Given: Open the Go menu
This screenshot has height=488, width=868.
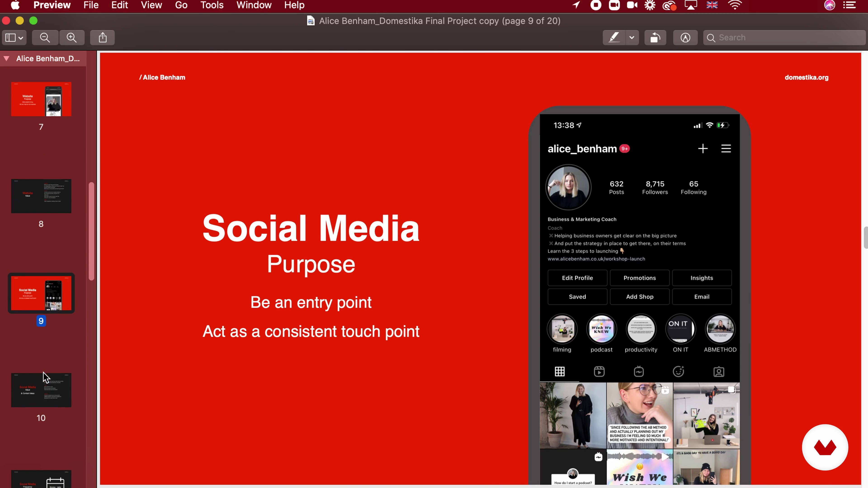Looking at the screenshot, I should [181, 5].
